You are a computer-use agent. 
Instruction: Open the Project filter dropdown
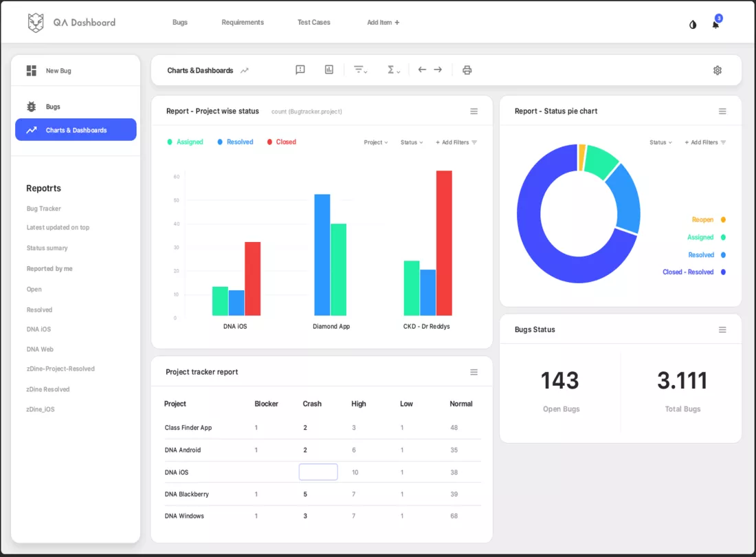[x=375, y=142]
